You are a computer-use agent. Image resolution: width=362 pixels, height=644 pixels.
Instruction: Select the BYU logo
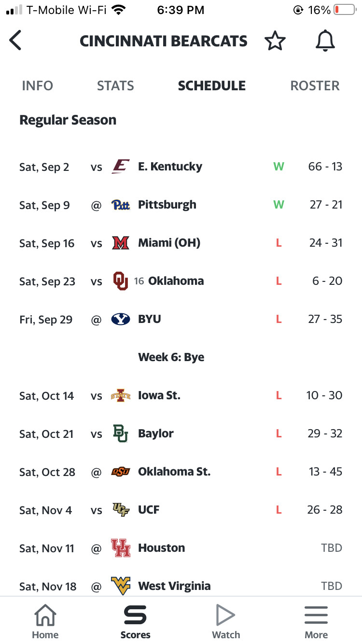tap(120, 319)
